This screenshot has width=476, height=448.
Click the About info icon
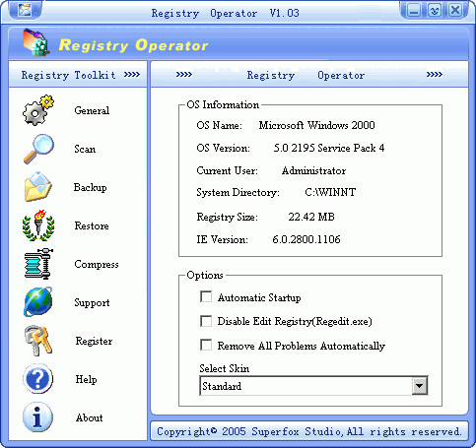click(x=37, y=417)
